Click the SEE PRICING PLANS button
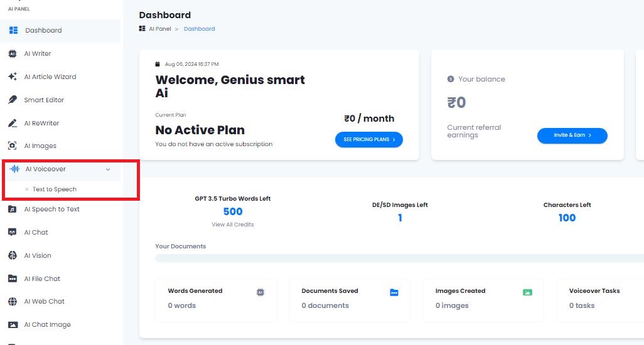The image size is (644, 345). [x=369, y=139]
